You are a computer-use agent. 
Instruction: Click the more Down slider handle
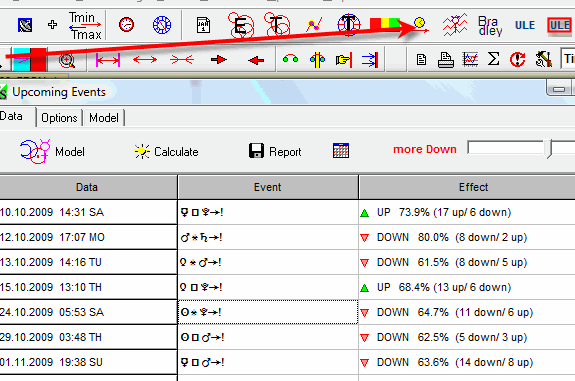point(549,149)
